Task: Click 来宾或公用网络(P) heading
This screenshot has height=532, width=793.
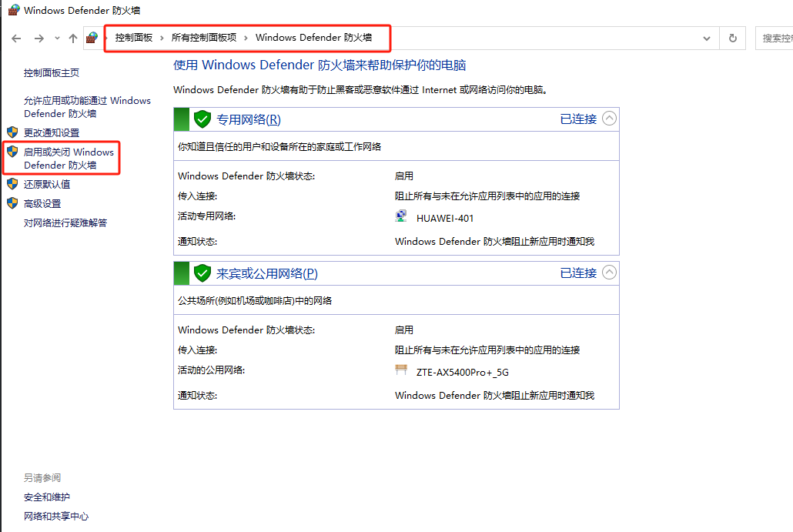Action: (267, 273)
